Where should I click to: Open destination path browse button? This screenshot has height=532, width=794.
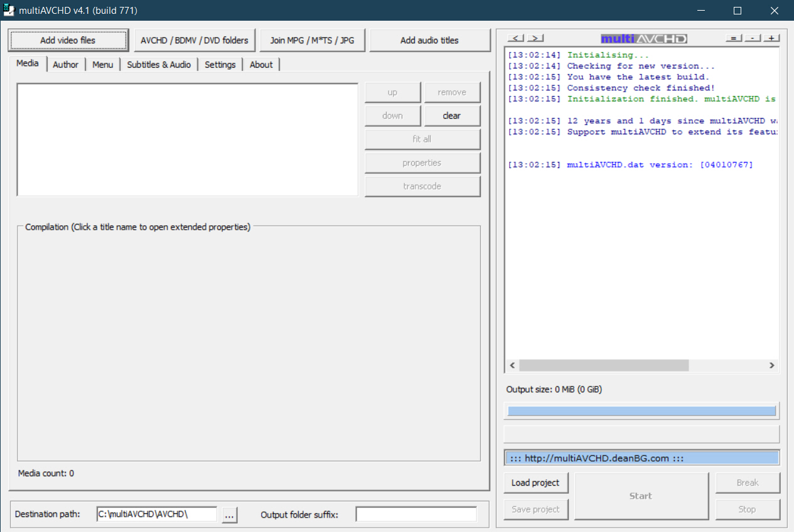point(230,514)
